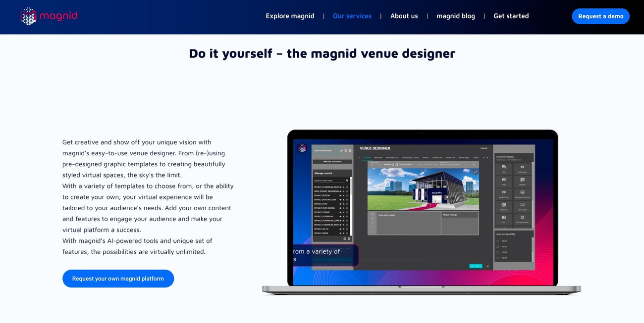The height and width of the screenshot is (323, 644).
Task: Click the Request a demo button
Action: tap(601, 16)
